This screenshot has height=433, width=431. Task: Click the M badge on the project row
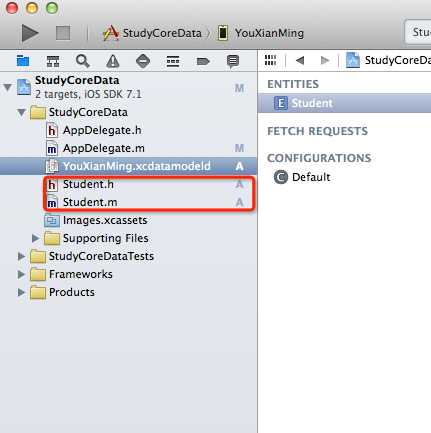239,88
